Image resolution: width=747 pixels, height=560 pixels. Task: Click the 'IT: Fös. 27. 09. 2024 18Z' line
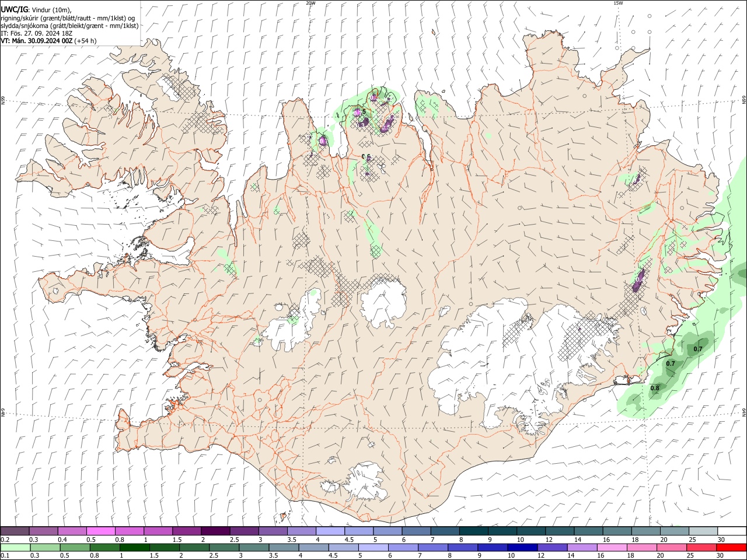[37, 33]
